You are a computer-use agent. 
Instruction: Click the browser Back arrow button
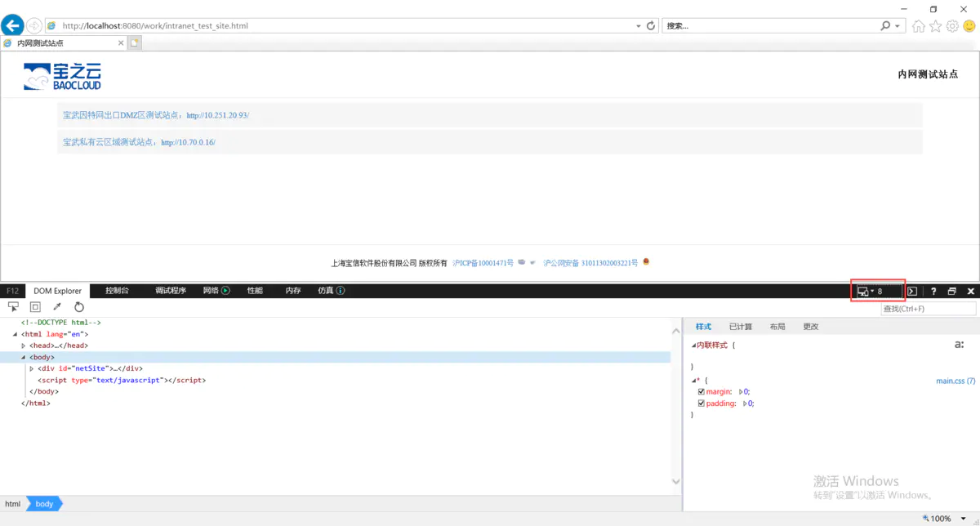pos(12,25)
